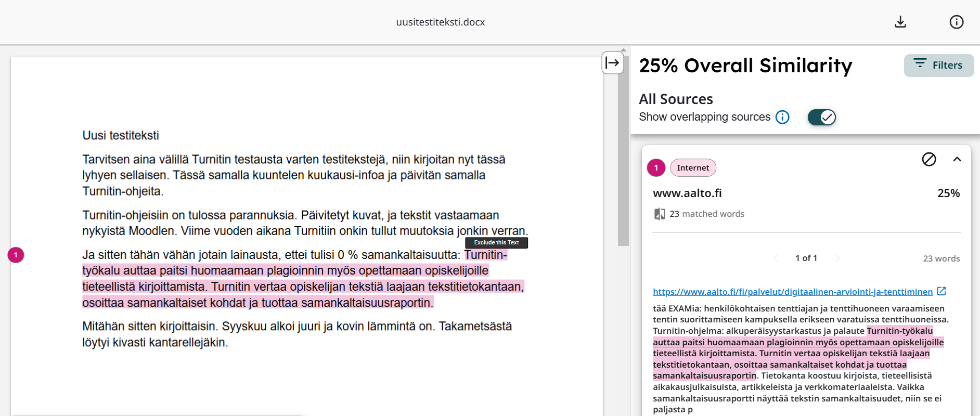
Task: Click match marker 1 in document margin
Action: (16, 255)
